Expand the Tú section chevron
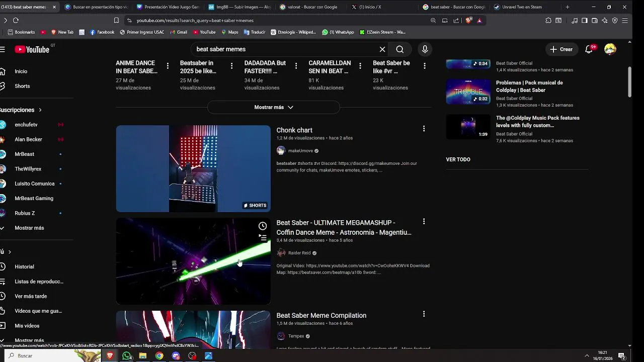This screenshot has width=644, height=362. [10, 252]
